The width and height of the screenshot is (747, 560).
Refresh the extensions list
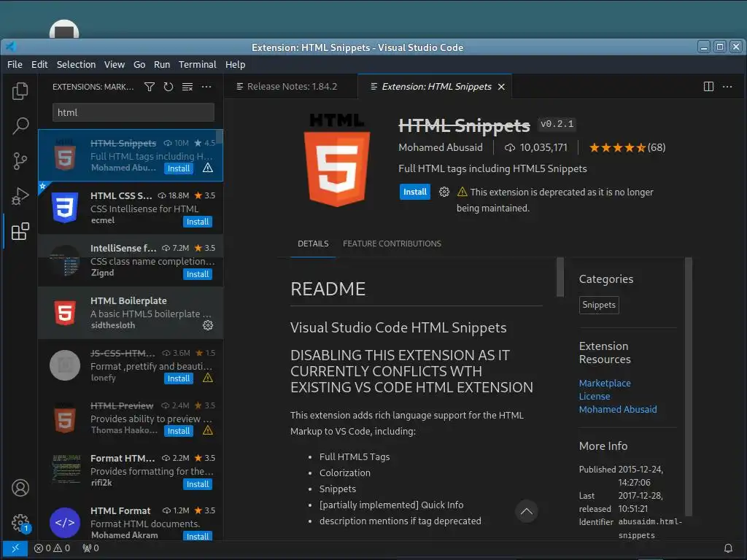coord(169,87)
